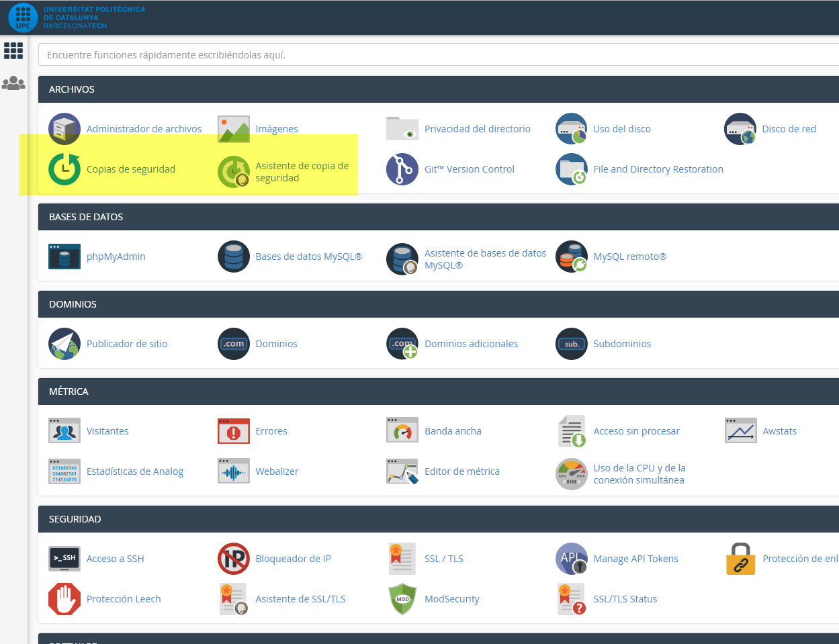Click the Protección Leech hand icon

tap(64, 599)
